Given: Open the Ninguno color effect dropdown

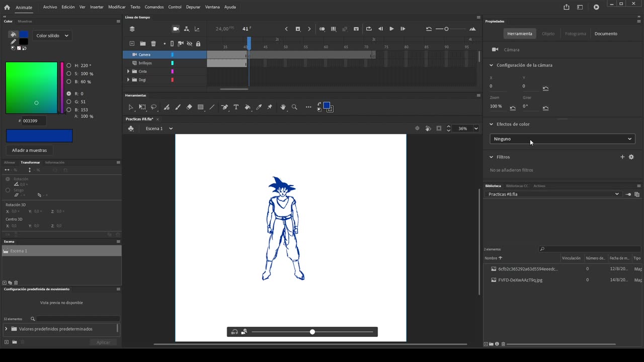Looking at the screenshot, I should (x=562, y=139).
